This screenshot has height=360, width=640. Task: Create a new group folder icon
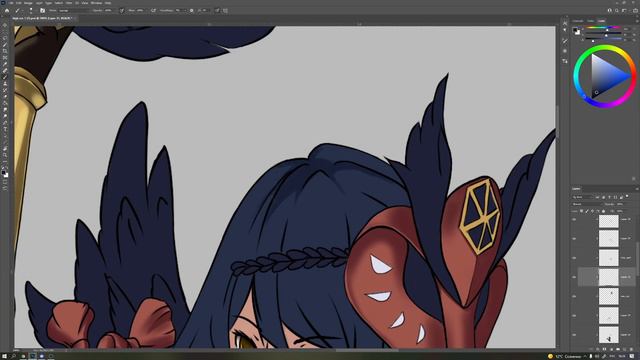tap(618, 349)
